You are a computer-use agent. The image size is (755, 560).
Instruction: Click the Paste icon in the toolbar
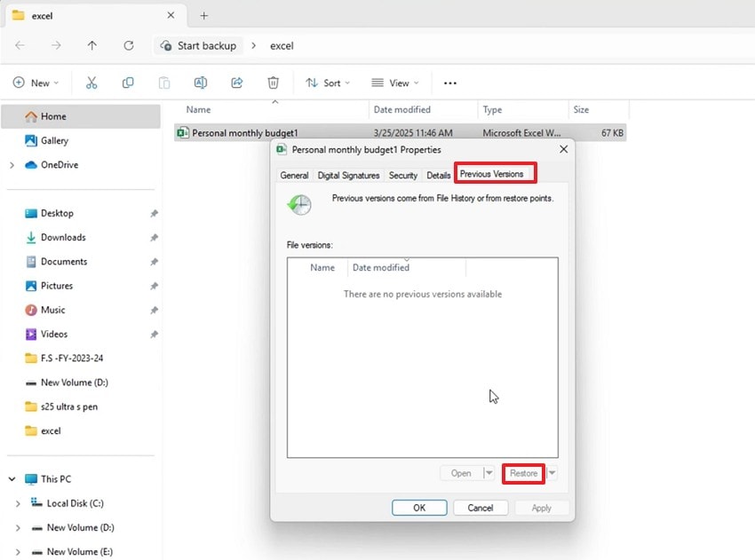pos(163,83)
